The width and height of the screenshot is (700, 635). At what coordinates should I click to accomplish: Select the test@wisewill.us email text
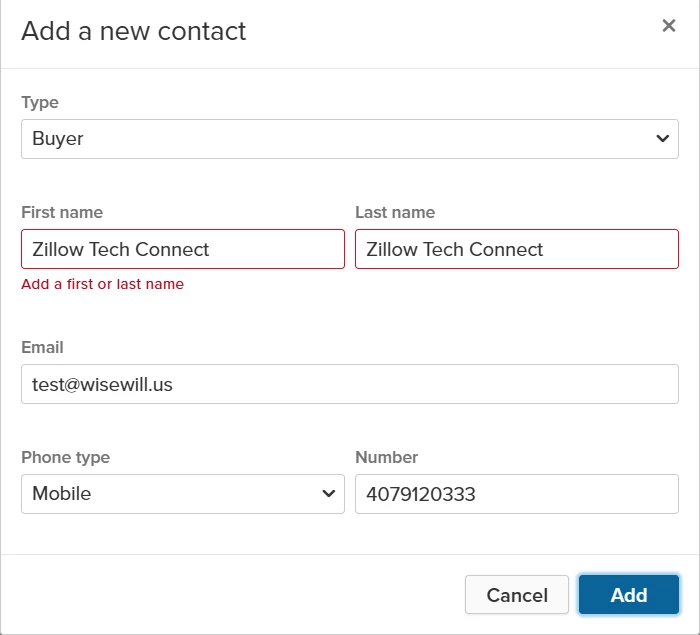pyautogui.click(x=102, y=384)
